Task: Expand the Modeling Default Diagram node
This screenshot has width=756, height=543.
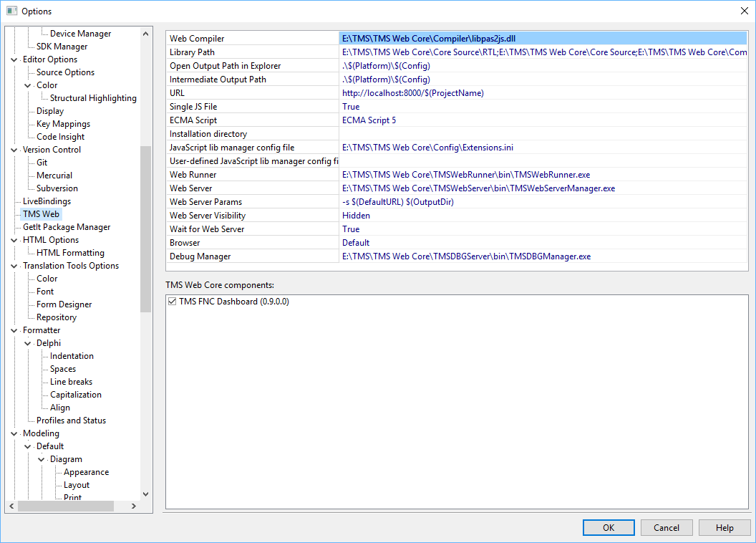Action: click(x=41, y=458)
